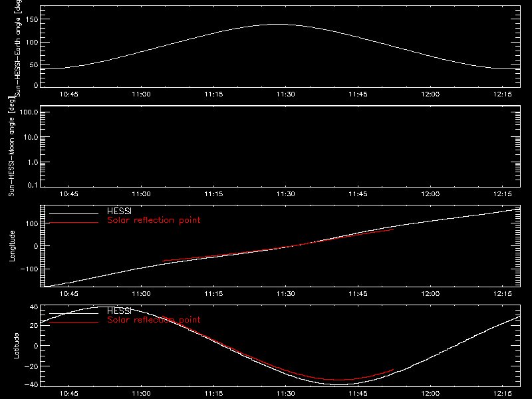Click white HESSI legend line sample in Longitude plot

pyautogui.click(x=74, y=213)
